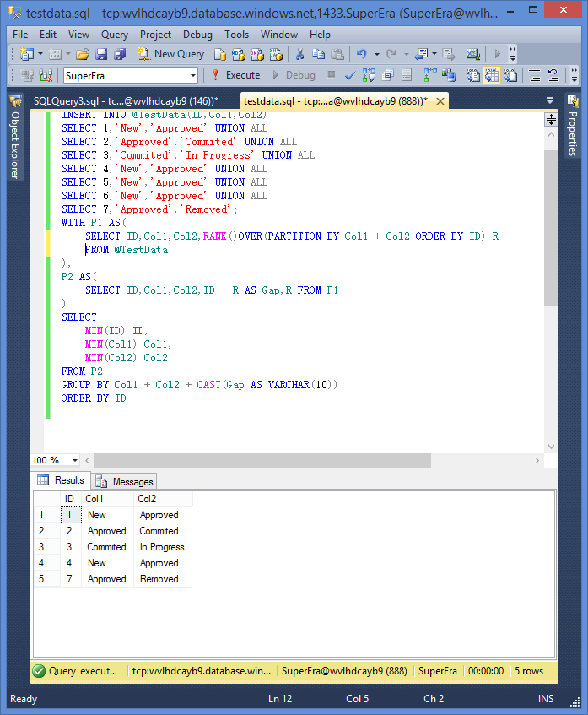Image resolution: width=588 pixels, height=715 pixels.
Task: Click the Save floppy disk icon
Action: click(101, 54)
